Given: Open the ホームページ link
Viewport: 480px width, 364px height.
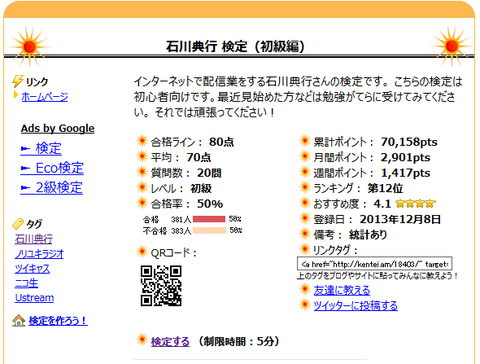Looking at the screenshot, I should [x=45, y=97].
